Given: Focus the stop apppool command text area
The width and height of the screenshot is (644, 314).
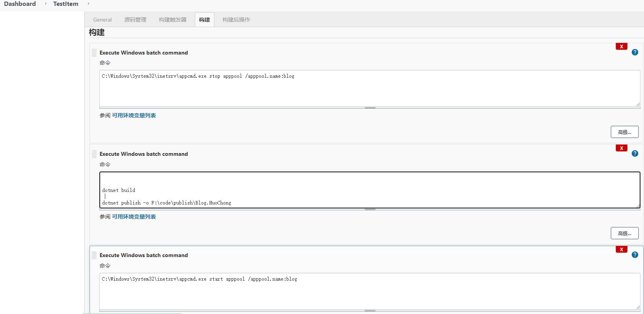Looking at the screenshot, I should click(370, 88).
